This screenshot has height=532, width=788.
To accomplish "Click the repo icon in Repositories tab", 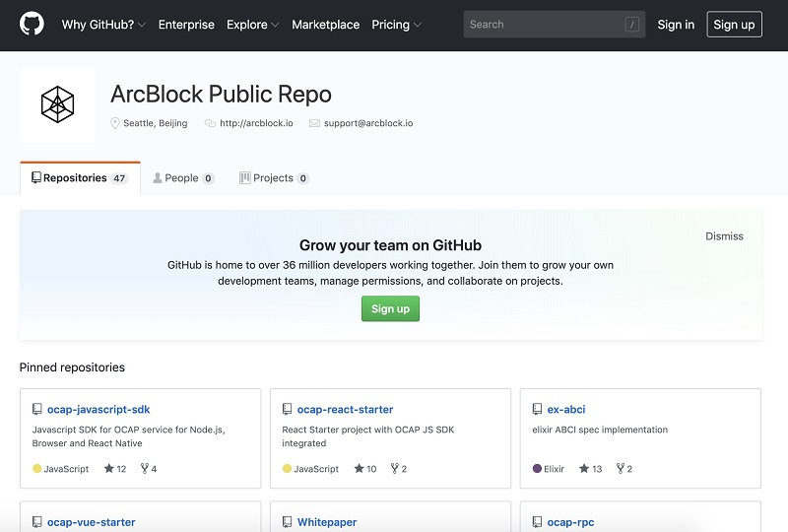I will 36,177.
